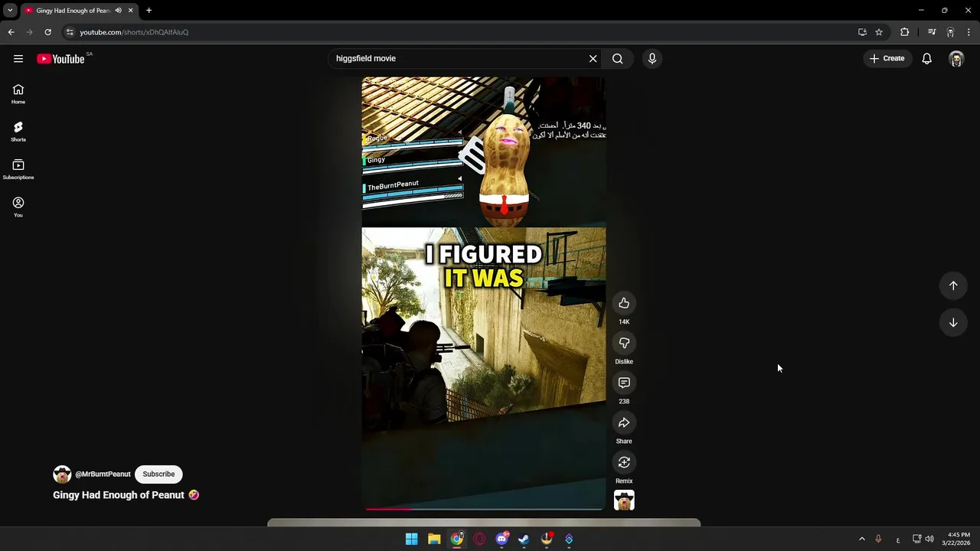Subscribe to MrBurntPeanut
This screenshot has width=980, height=551.
[158, 474]
